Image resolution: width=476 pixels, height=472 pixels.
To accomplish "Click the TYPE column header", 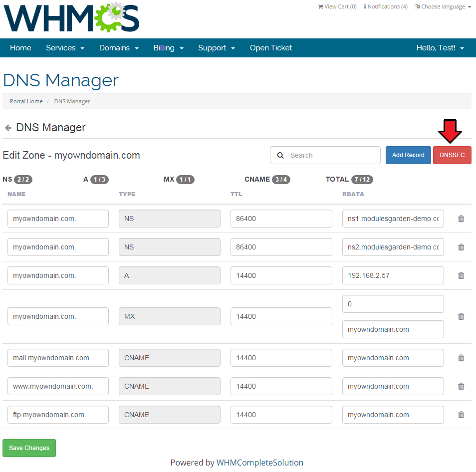I will 127,194.
